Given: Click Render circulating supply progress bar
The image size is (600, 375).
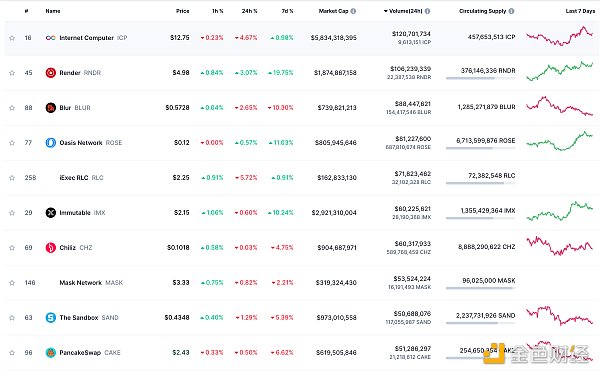Looking at the screenshot, I should [x=481, y=78].
